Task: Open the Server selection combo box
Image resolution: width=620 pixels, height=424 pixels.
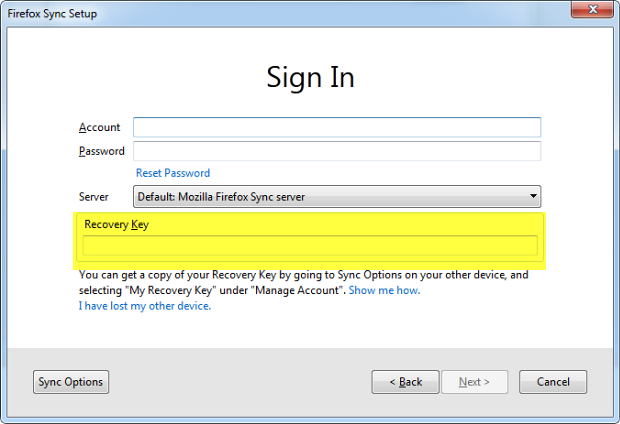Action: 330,197
